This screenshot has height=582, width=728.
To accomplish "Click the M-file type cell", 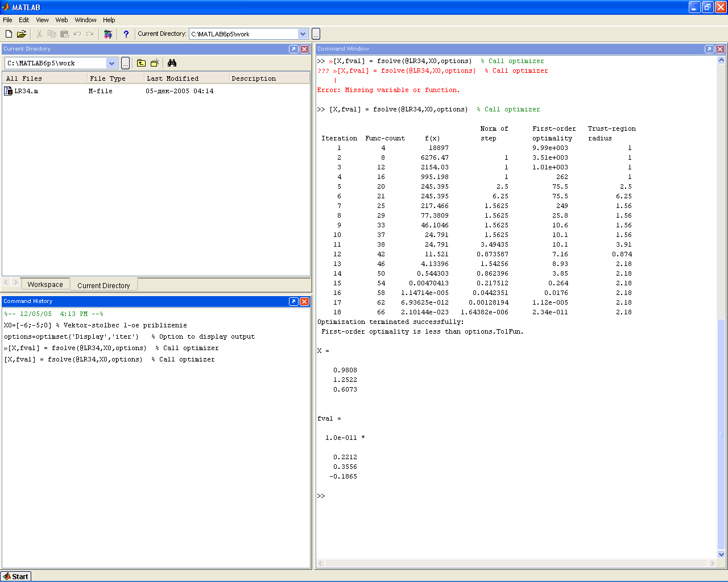I will (101, 91).
